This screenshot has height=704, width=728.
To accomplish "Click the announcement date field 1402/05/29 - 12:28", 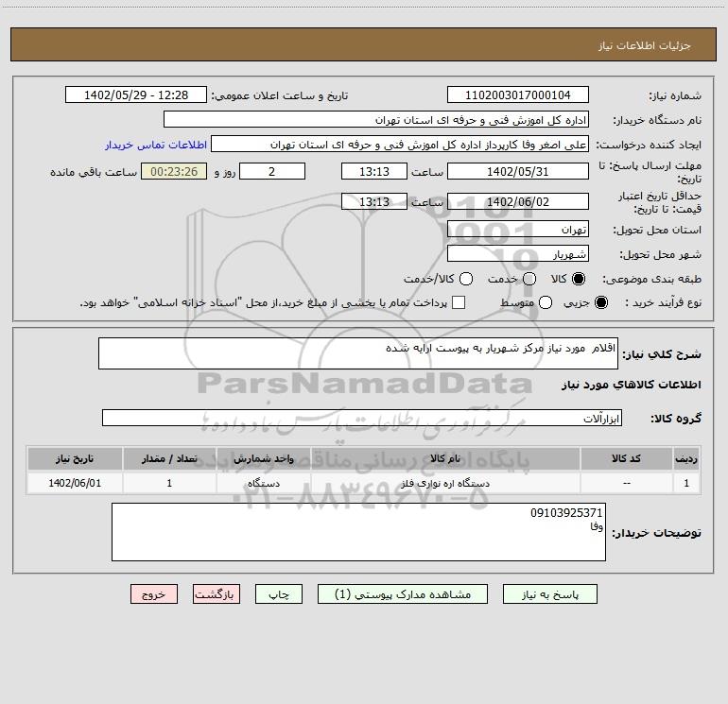I will point(136,94).
